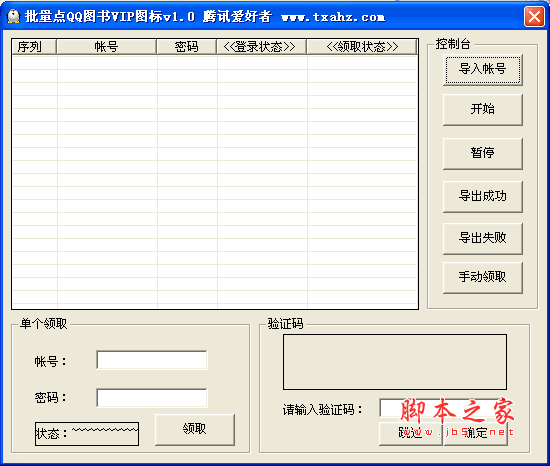Click the 状态 status display box
This screenshot has width=550, height=466.
pyautogui.click(x=87, y=434)
